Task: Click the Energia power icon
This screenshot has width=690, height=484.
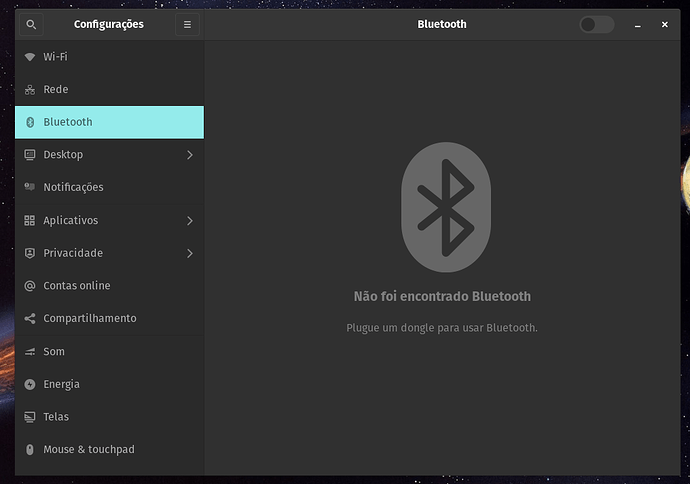Action: [x=30, y=384]
